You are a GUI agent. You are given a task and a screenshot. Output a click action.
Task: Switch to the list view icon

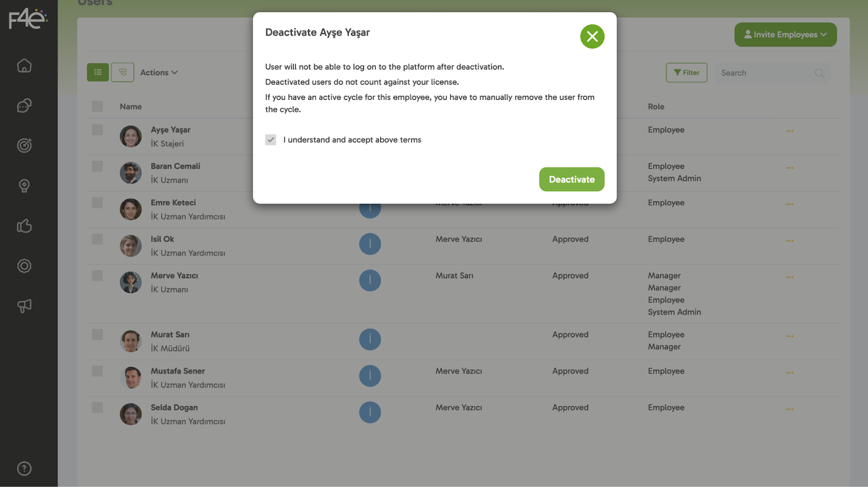(x=98, y=72)
